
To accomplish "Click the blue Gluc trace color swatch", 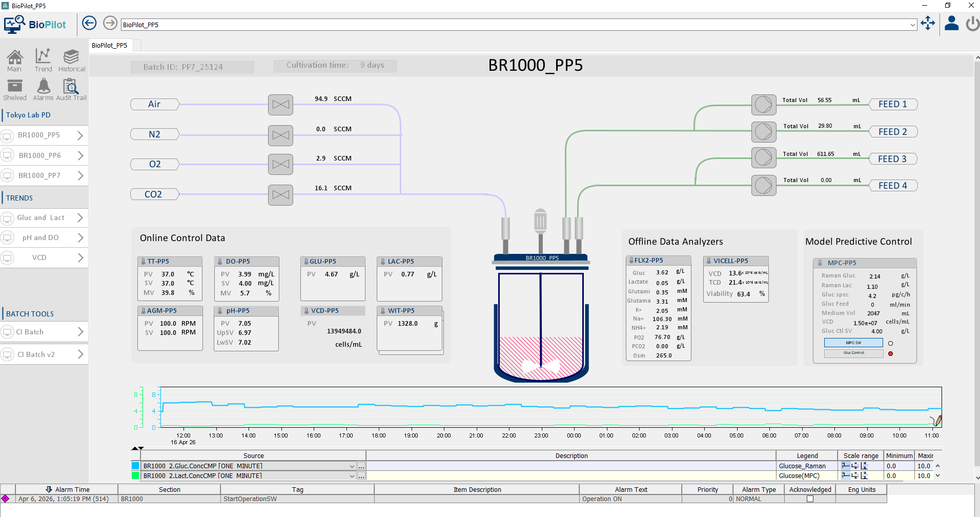I will [135, 466].
